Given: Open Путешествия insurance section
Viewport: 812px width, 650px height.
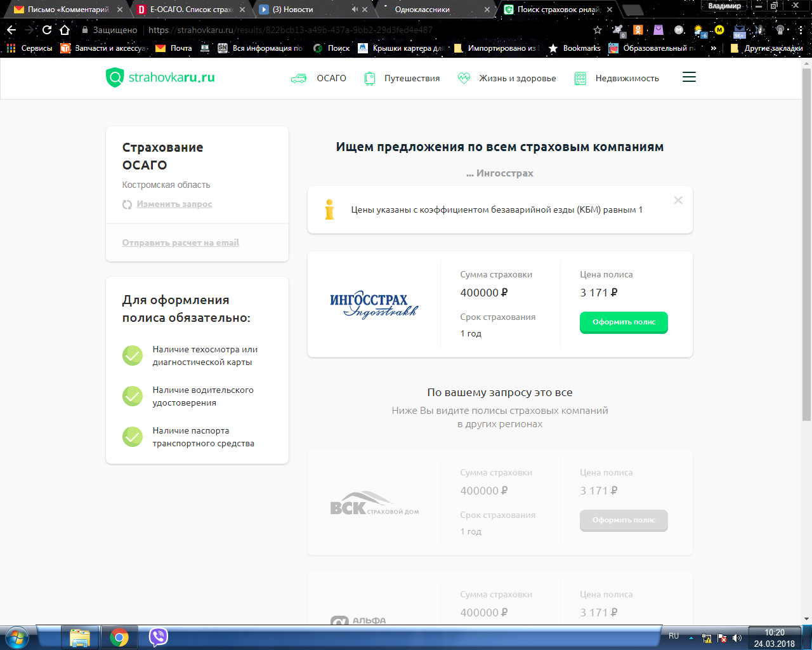Looking at the screenshot, I should (x=402, y=78).
